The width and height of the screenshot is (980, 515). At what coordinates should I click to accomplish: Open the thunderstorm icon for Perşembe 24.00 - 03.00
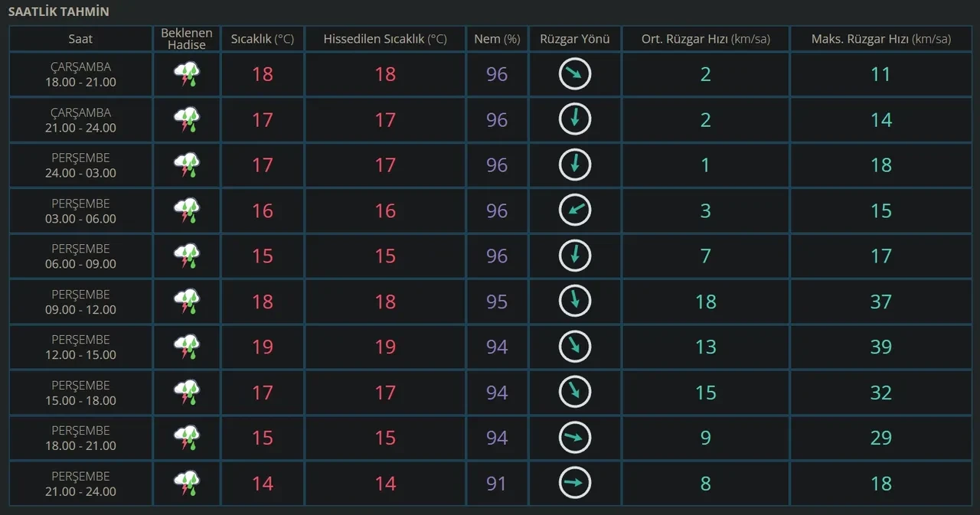tap(187, 165)
